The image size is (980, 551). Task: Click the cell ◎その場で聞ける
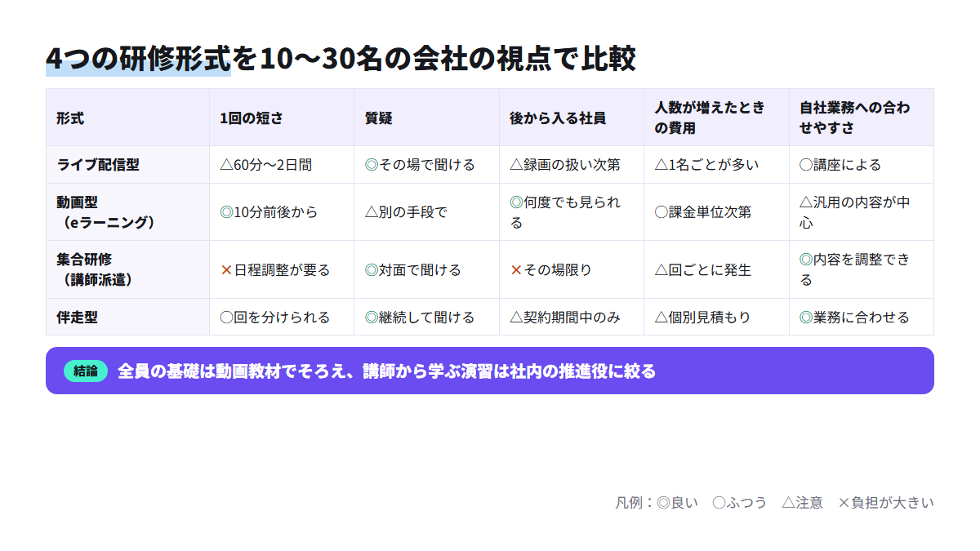(426, 165)
